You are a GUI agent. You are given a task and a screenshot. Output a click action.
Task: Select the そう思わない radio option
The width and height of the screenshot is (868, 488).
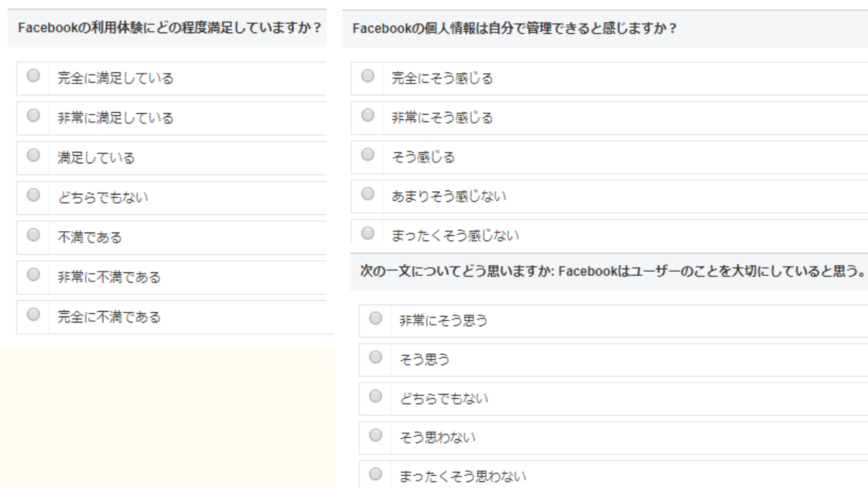pyautogui.click(x=376, y=436)
